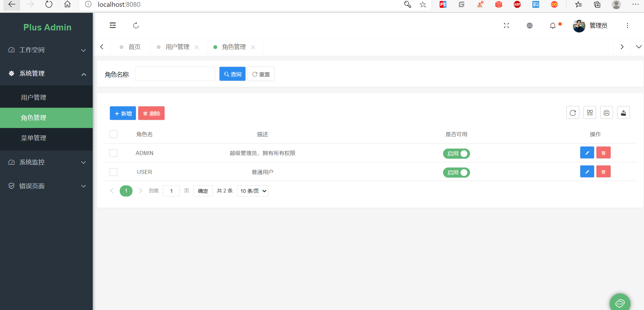Open the vertical three-dot header menu
Screen dimensions: 644x310
(627, 26)
